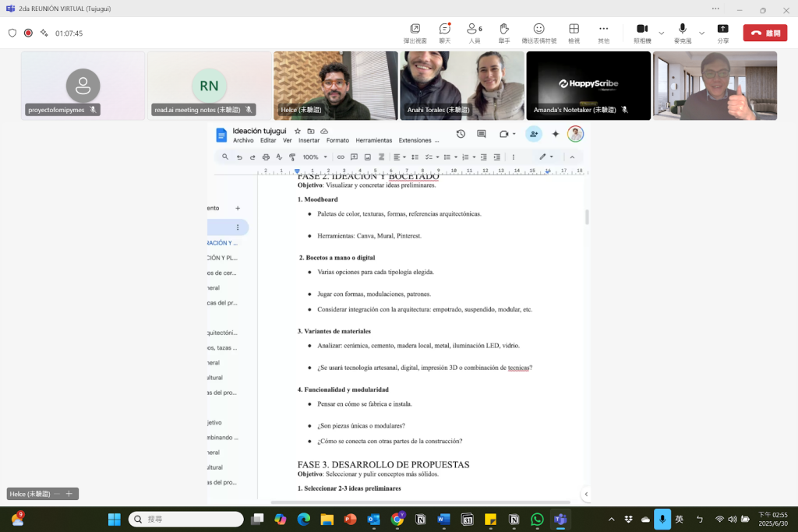Show the meeting participants list
798x532 pixels.
pos(475,32)
